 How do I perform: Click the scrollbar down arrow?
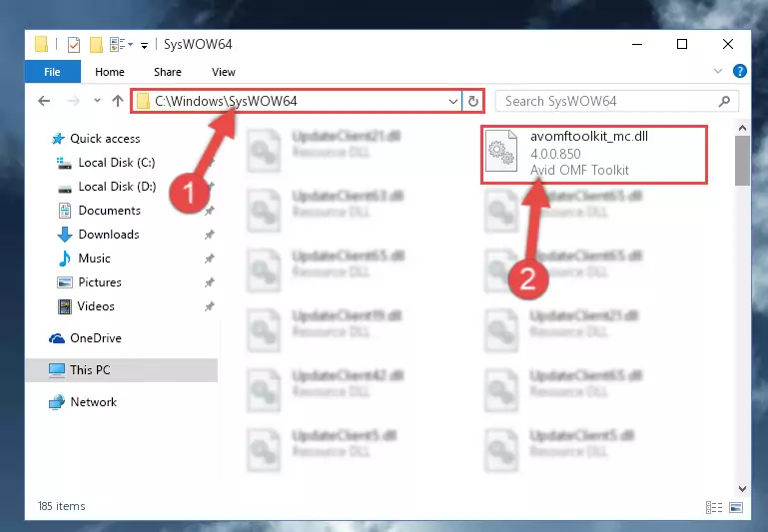click(x=742, y=488)
